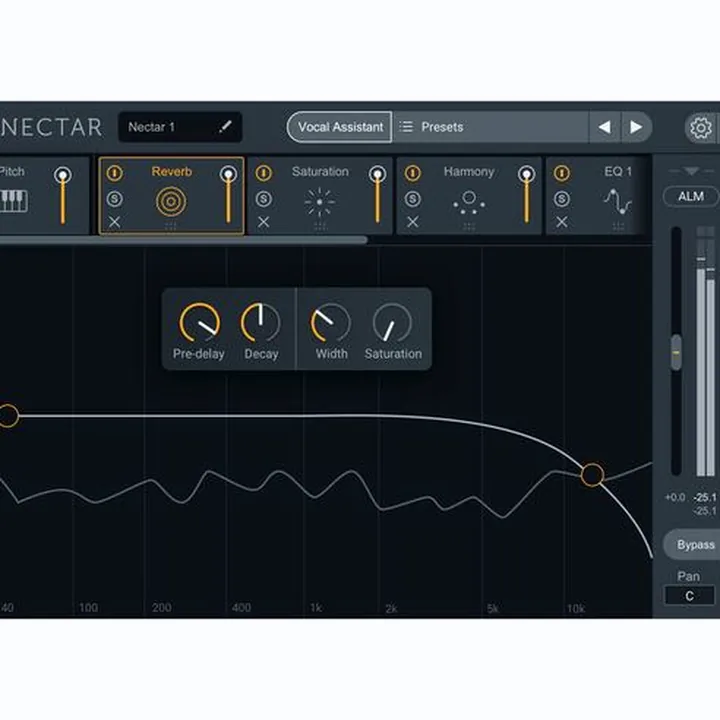Viewport: 720px width, 720px height.
Task: Toggle Reverb module power button
Action: point(114,173)
